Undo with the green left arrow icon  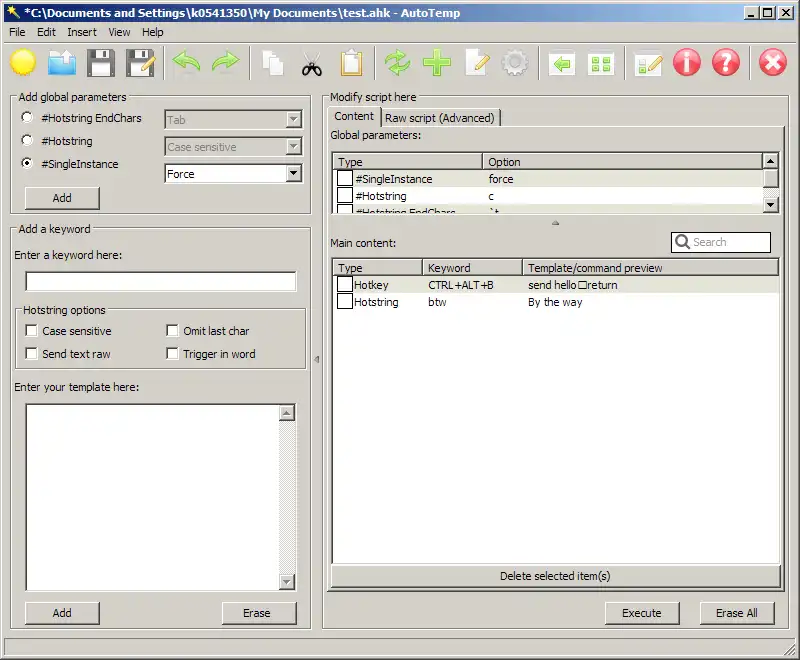click(x=186, y=63)
